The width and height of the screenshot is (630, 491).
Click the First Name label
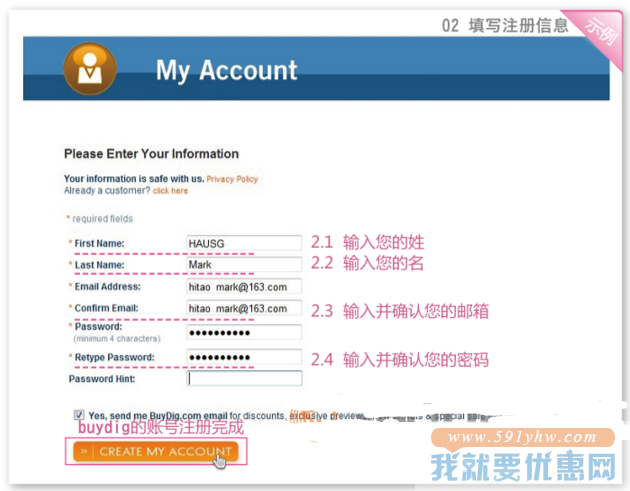(x=99, y=243)
